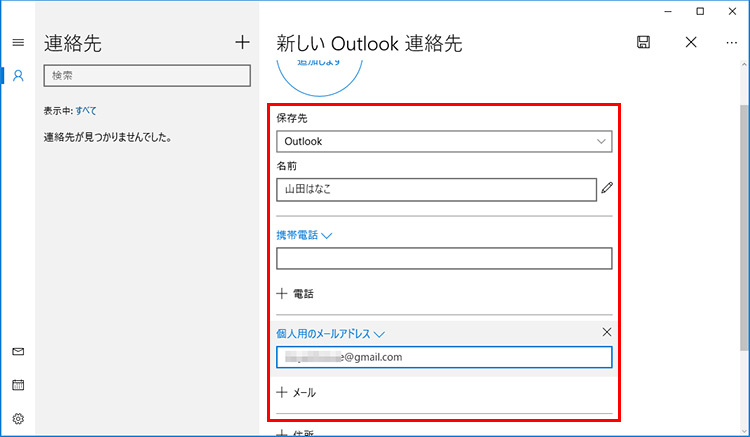Add another email with メール button

coord(296,393)
